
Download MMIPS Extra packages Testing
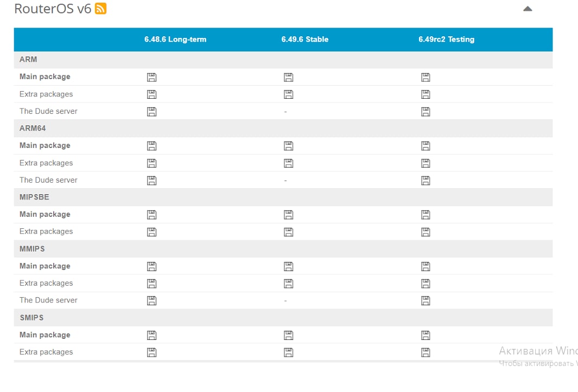click(x=425, y=284)
